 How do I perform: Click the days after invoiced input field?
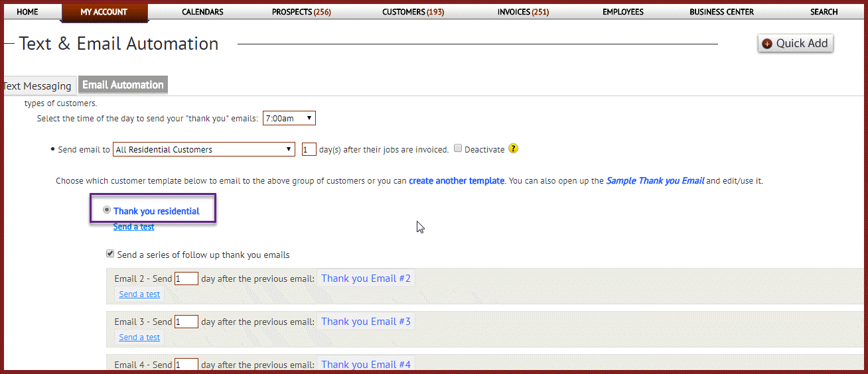(x=309, y=149)
